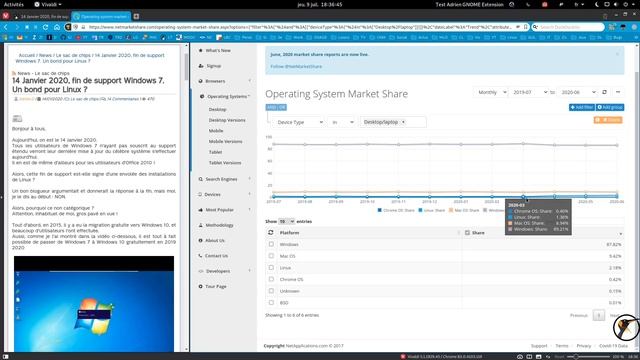Go back with the browser back arrow

[x=6, y=27]
